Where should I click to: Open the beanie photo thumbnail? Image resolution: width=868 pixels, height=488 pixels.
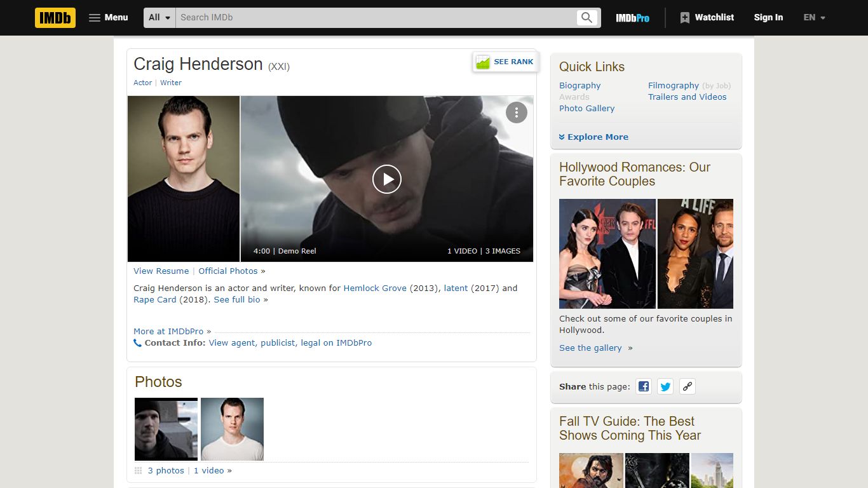166,429
